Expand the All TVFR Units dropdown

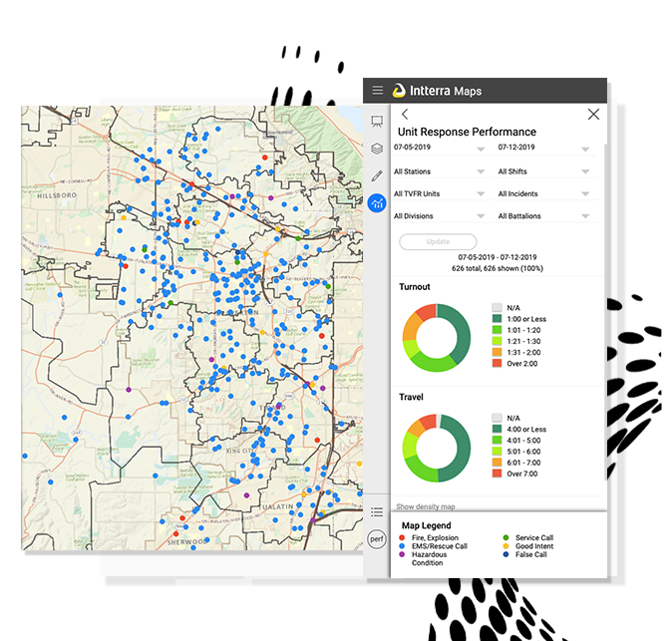[x=440, y=194]
